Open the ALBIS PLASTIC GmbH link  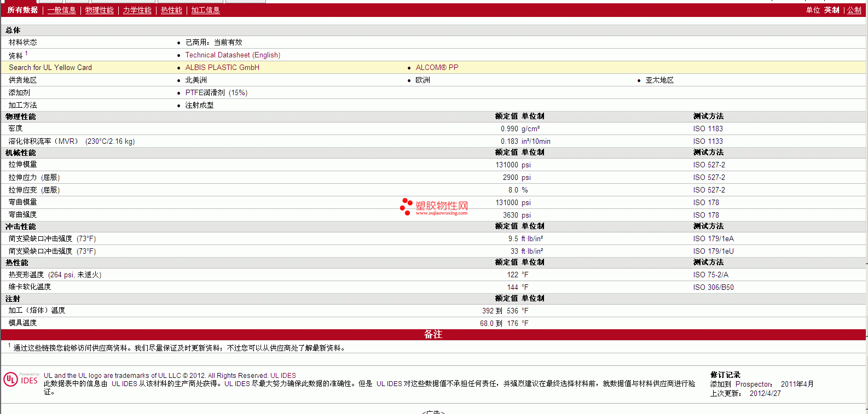(222, 68)
